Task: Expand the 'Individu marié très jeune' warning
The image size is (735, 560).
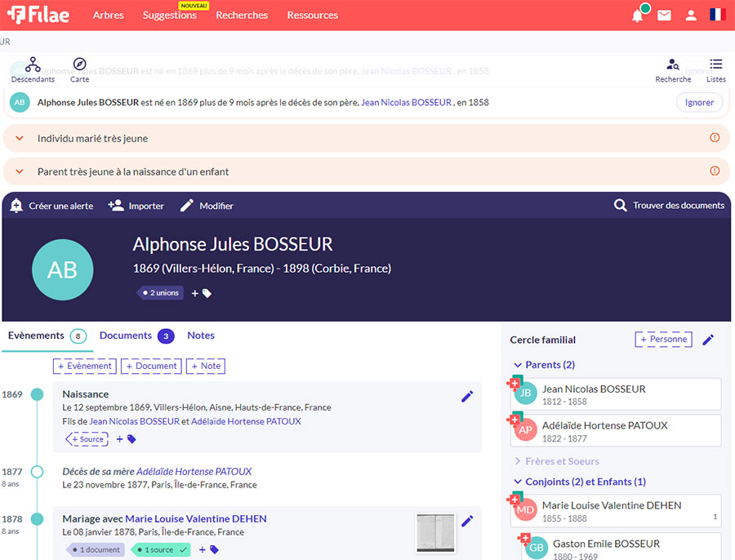Action: point(20,139)
